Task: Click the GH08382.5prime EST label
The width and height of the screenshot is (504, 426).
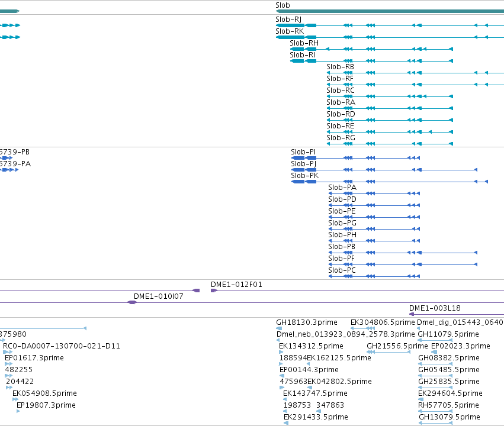Action: coord(449,359)
